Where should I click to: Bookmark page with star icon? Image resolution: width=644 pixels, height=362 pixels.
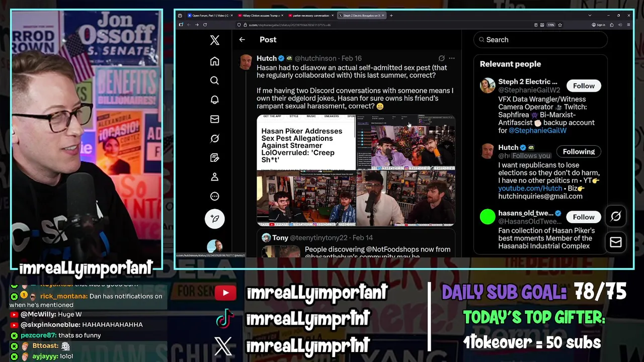tap(560, 25)
